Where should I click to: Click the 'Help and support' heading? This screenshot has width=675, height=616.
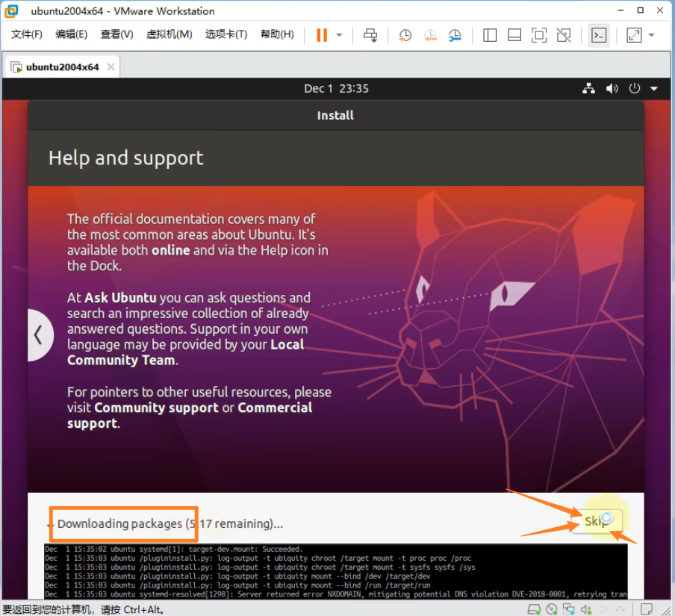(125, 158)
